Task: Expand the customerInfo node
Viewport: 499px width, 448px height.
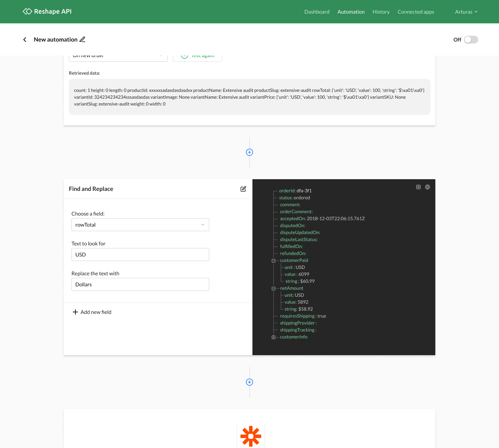Action: tap(273, 337)
